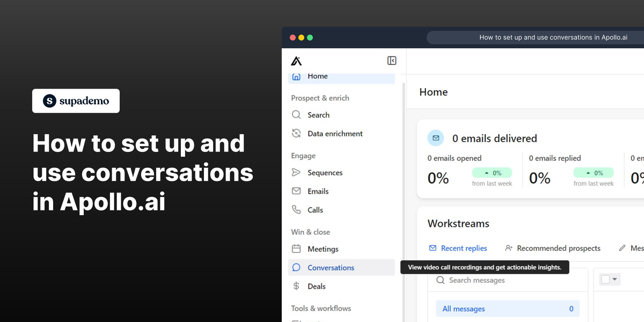The width and height of the screenshot is (644, 322).
Task: Click the emails opened 0% change badge
Action: (x=492, y=173)
